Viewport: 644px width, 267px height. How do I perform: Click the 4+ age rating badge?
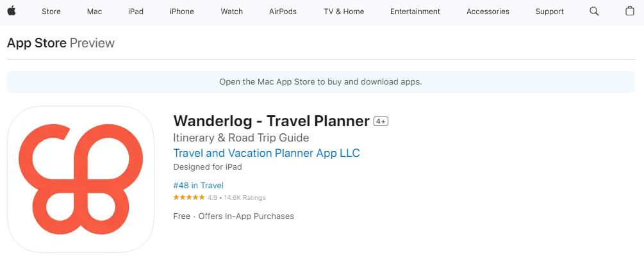click(381, 122)
